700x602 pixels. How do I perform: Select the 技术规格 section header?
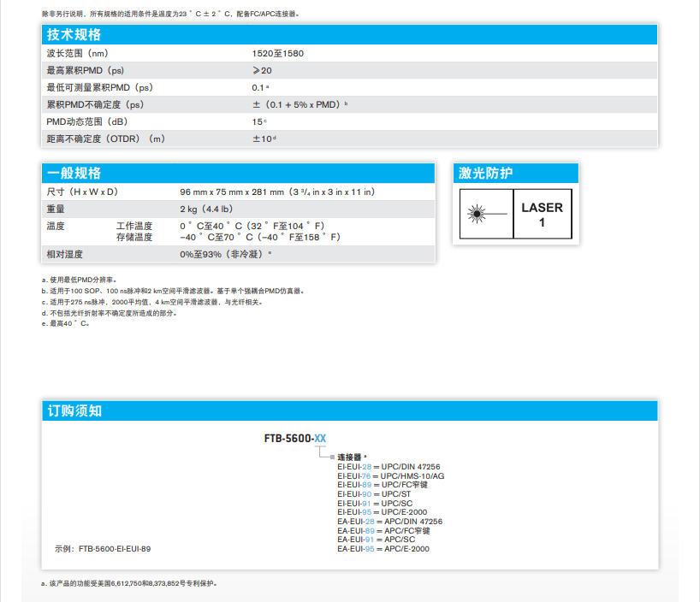pos(349,34)
